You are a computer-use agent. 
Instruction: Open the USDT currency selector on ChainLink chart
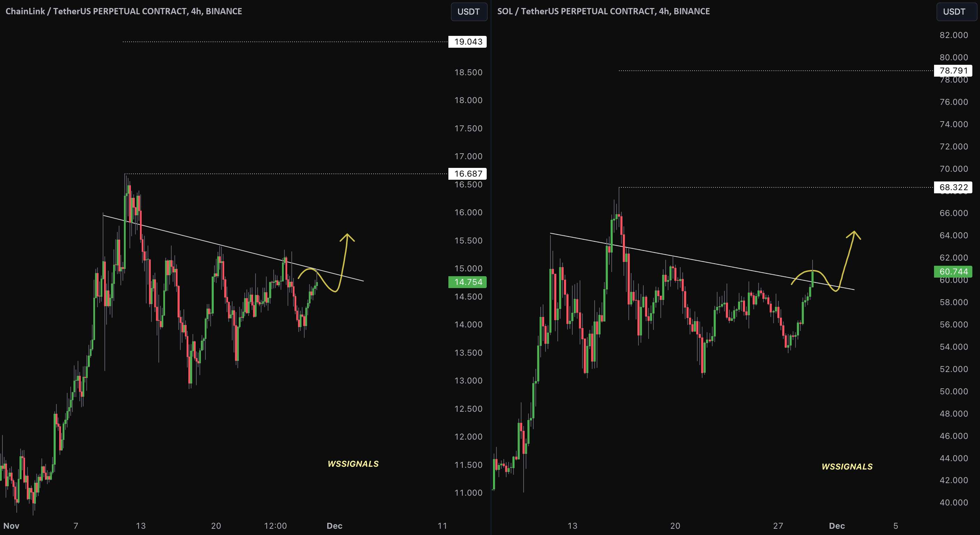(x=469, y=11)
